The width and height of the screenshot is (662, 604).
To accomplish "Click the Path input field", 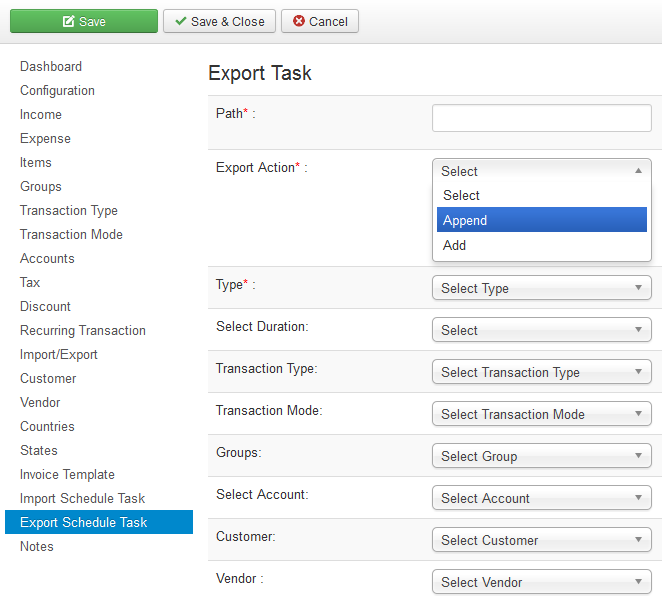I will click(x=542, y=118).
